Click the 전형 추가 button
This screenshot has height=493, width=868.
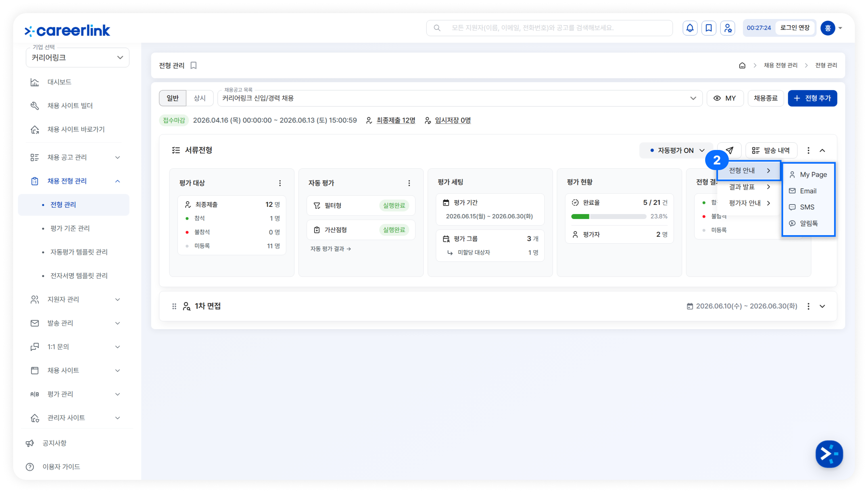point(812,98)
